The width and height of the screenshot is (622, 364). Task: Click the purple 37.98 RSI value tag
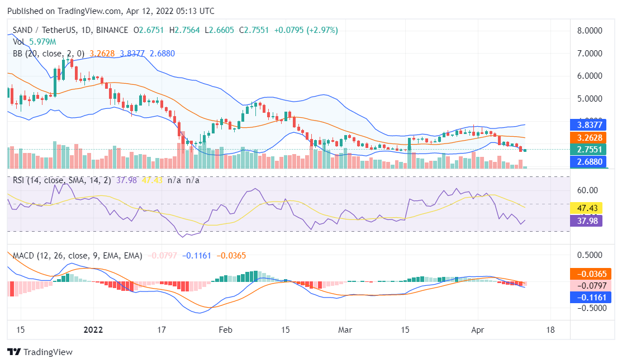coord(585,221)
